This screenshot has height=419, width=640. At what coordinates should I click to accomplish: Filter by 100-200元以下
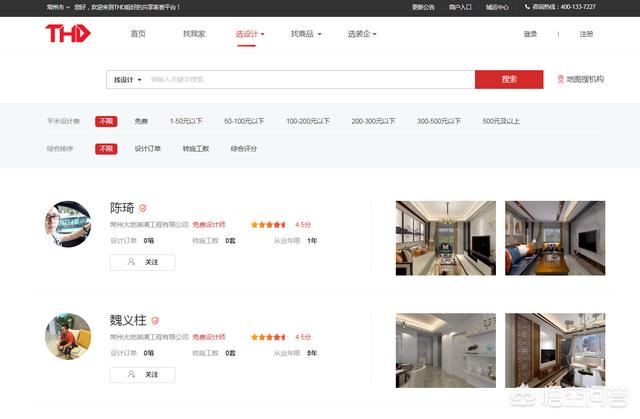point(308,121)
